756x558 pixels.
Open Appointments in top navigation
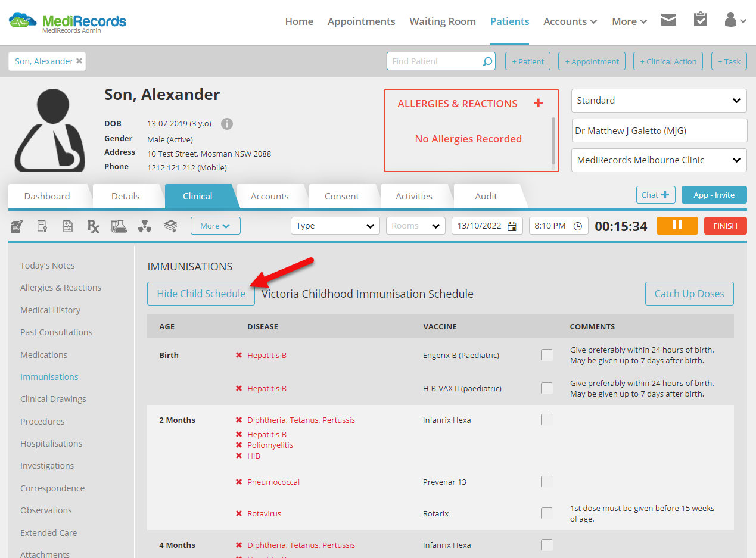[361, 21]
